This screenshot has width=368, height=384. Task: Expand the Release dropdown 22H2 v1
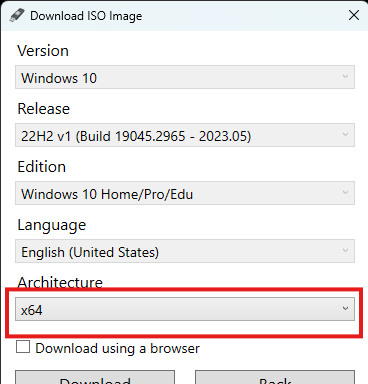(x=185, y=135)
